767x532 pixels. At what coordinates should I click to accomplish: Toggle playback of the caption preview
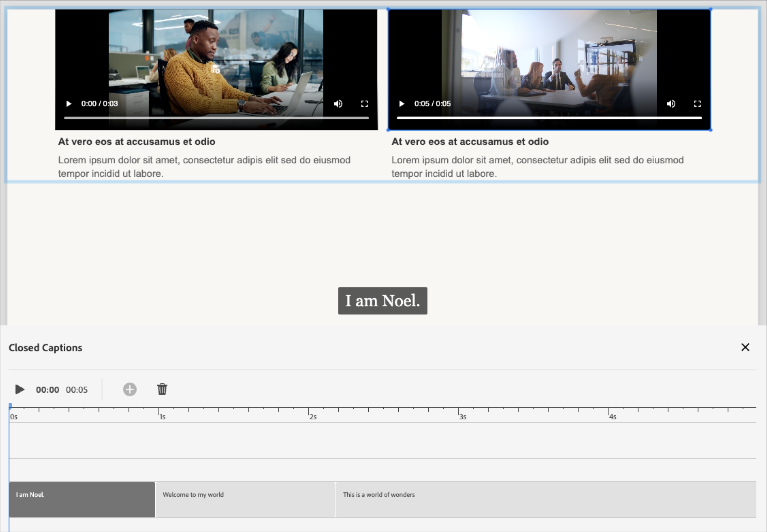coord(19,389)
